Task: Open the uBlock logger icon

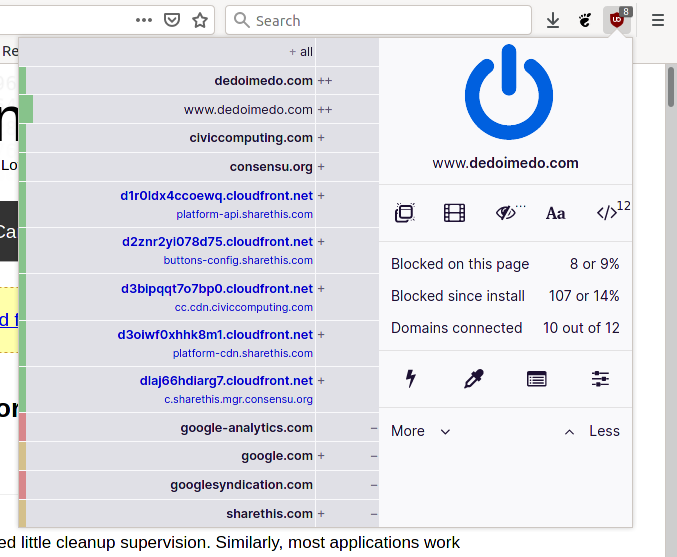Action: point(537,379)
